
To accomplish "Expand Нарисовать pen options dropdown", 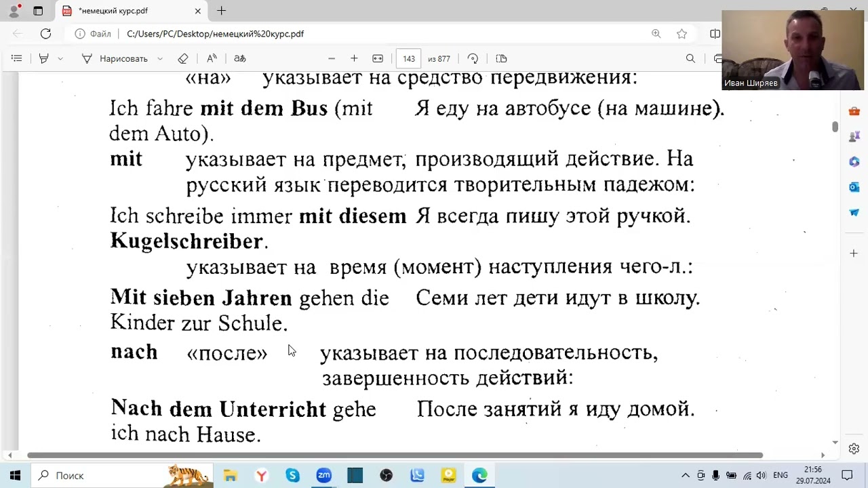I will pos(160,58).
